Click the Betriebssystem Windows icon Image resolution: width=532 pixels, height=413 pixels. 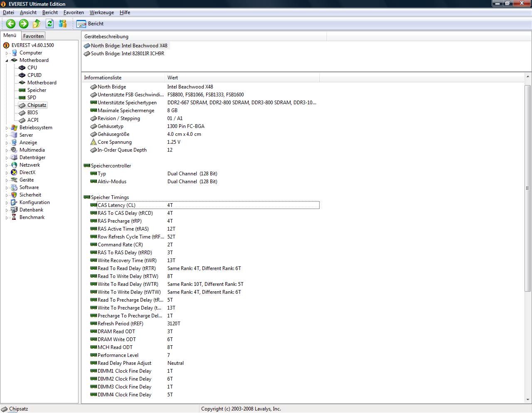click(14, 128)
